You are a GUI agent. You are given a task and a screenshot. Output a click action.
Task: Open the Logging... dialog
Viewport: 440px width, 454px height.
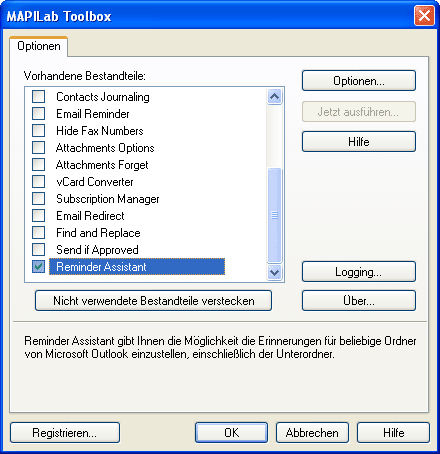click(x=359, y=272)
